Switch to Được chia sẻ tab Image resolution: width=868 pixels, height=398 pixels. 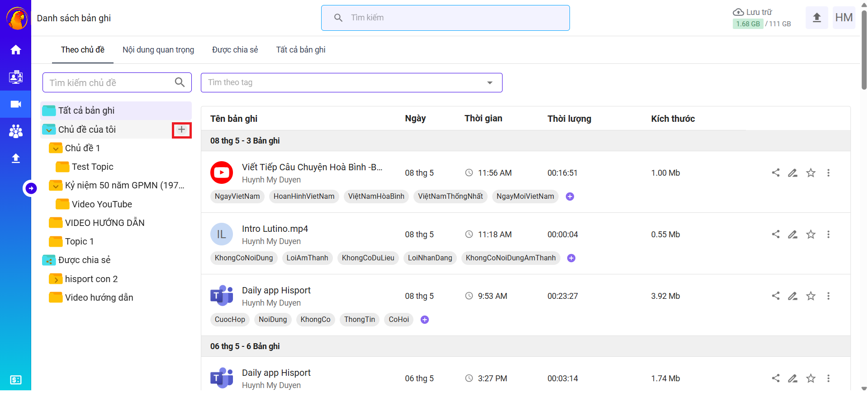(x=235, y=50)
